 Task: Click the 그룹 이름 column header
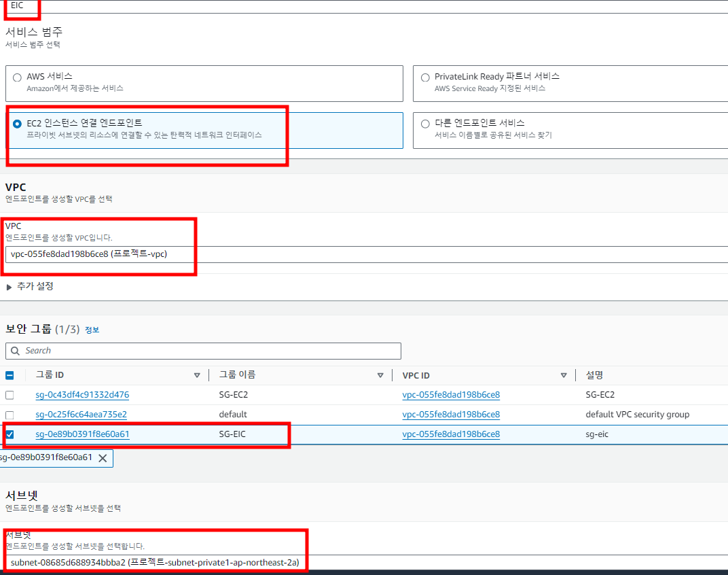[x=237, y=375]
